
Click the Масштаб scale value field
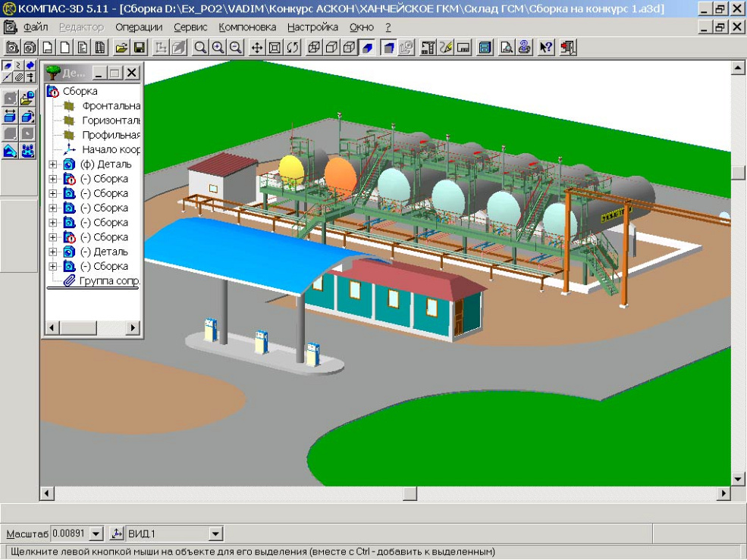69,534
